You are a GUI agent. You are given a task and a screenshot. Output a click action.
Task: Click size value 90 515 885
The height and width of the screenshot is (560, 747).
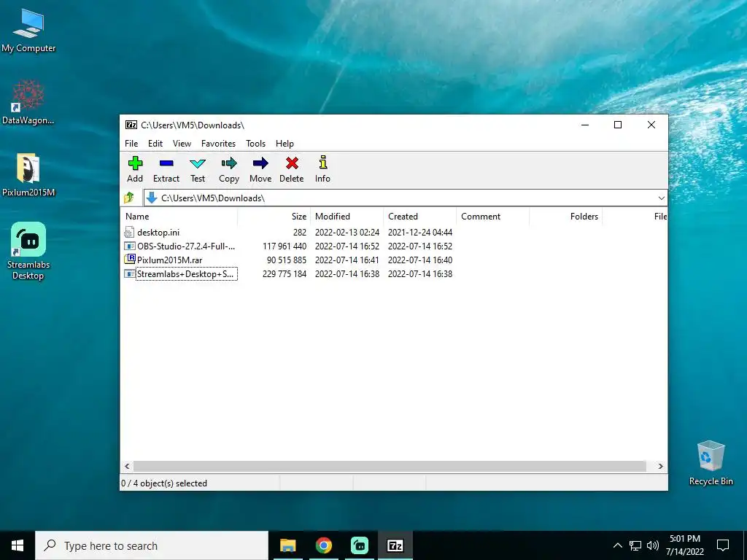[286, 260]
